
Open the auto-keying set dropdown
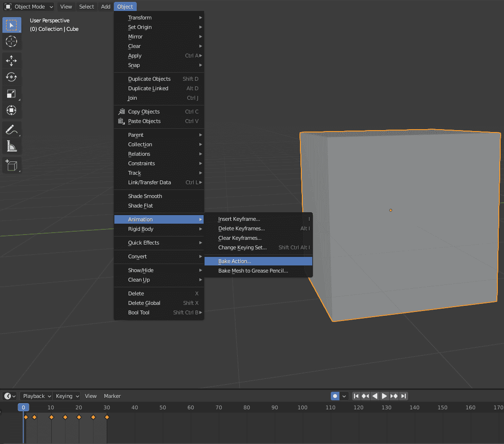tap(343, 396)
